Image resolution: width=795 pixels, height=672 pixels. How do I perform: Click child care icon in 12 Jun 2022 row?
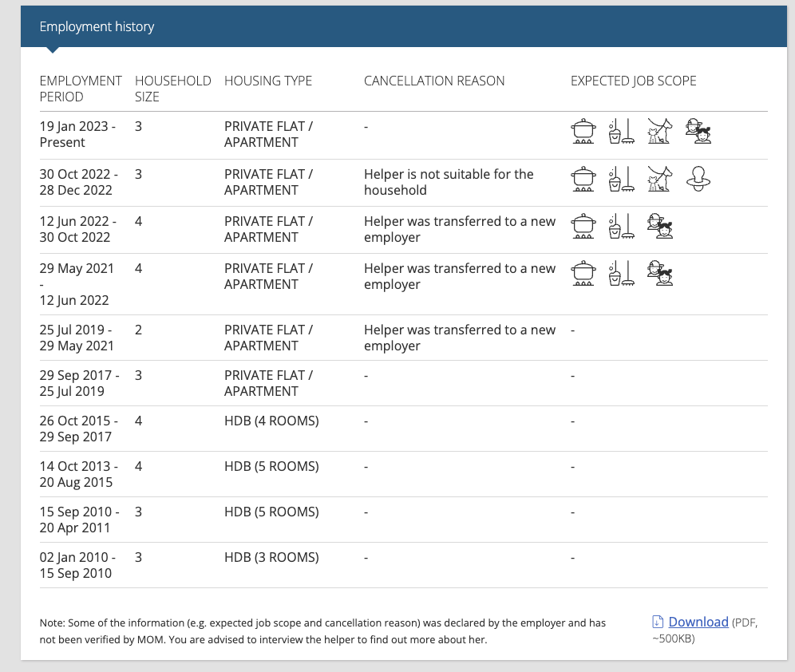[x=659, y=226]
